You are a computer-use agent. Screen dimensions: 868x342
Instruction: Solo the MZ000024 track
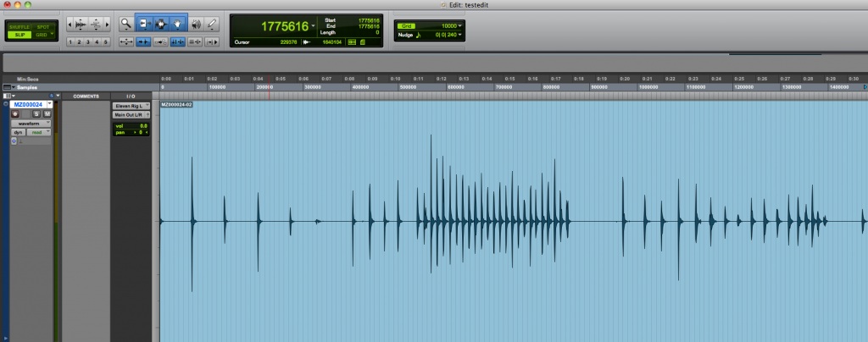[37, 113]
